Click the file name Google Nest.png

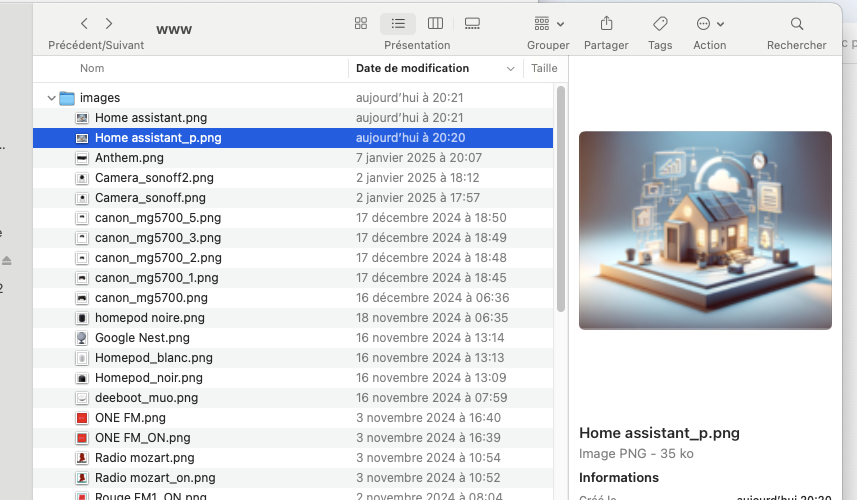tap(142, 338)
